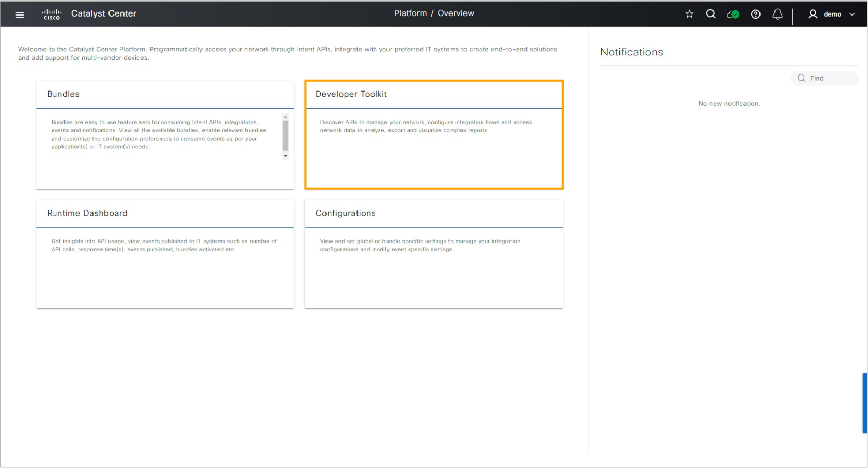Click the demo user profile icon
Viewport: 868px width, 468px height.
813,14
